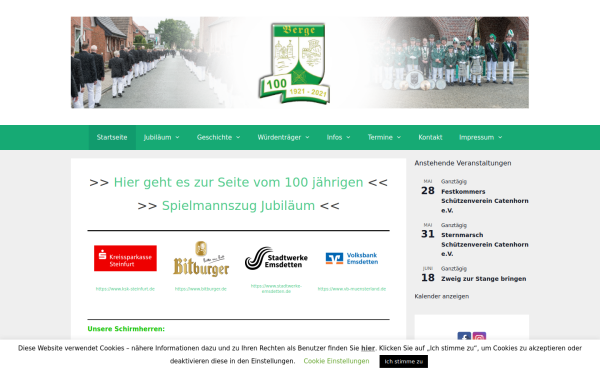Image resolution: width=600 pixels, height=375 pixels.
Task: Click the 'Unsere Schirmherren:' heading
Action: 126,329
